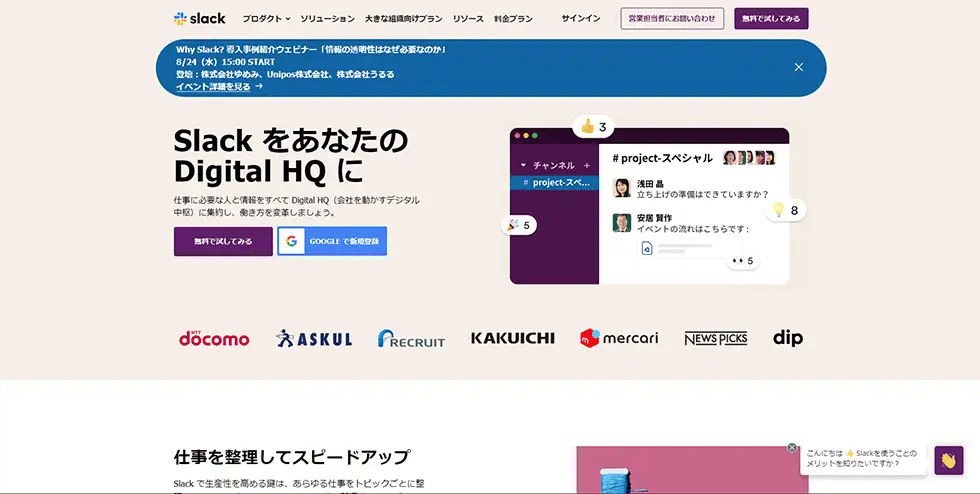Click member avatars next to channel title
Image resolution: width=980 pixels, height=494 pixels.
749,158
